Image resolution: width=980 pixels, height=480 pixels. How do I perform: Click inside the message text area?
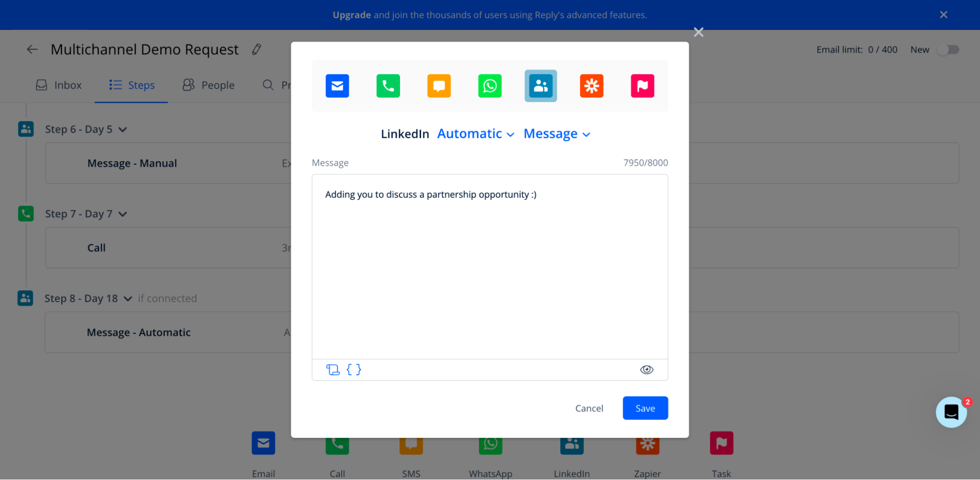[x=490, y=267]
